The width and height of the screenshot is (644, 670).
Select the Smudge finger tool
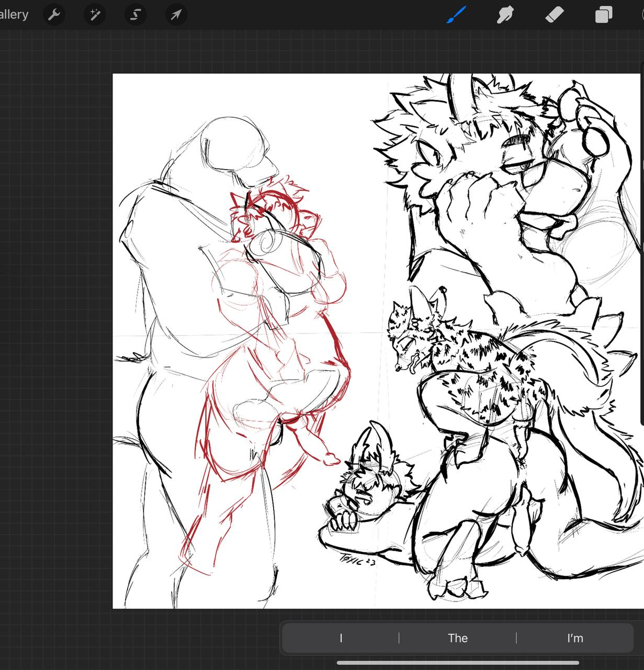505,15
